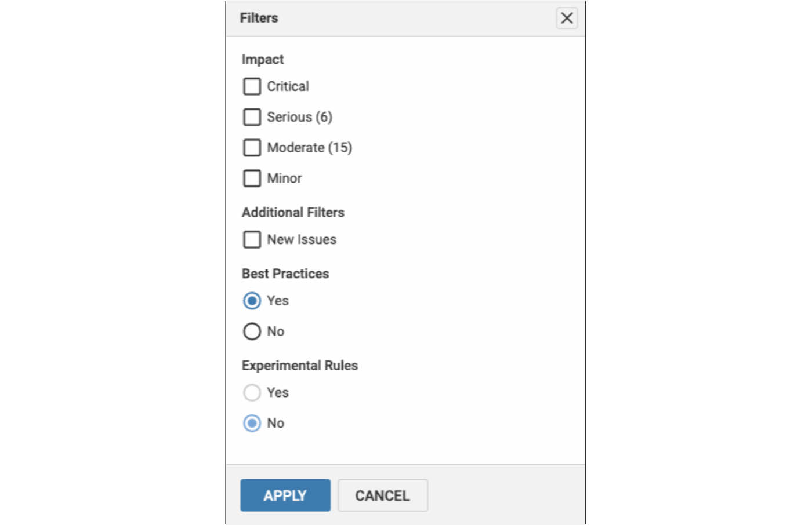This screenshot has width=812, height=525.
Task: Click the Filters dialog title
Action: click(x=258, y=18)
